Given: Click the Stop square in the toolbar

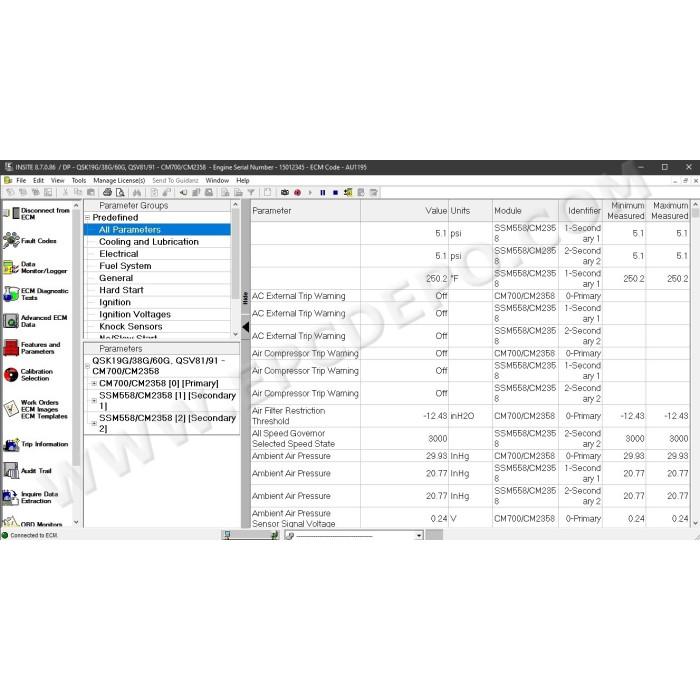Looking at the screenshot, I should [x=335, y=192].
